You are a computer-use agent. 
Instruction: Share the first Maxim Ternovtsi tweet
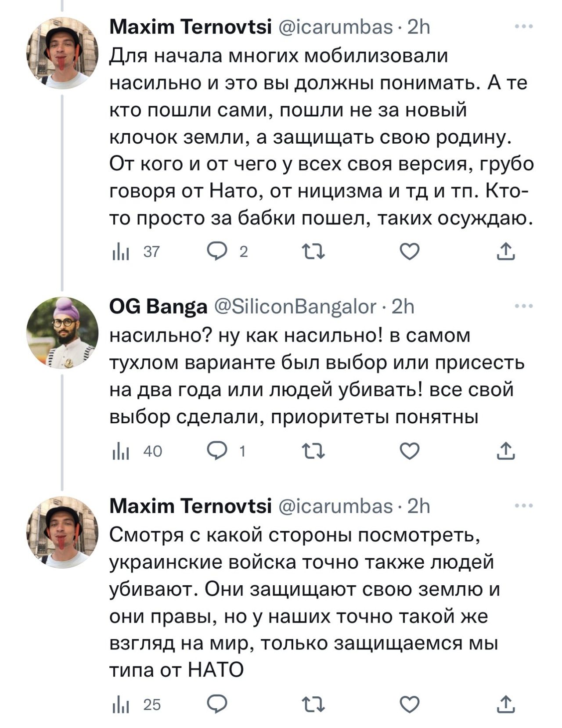coord(505,251)
